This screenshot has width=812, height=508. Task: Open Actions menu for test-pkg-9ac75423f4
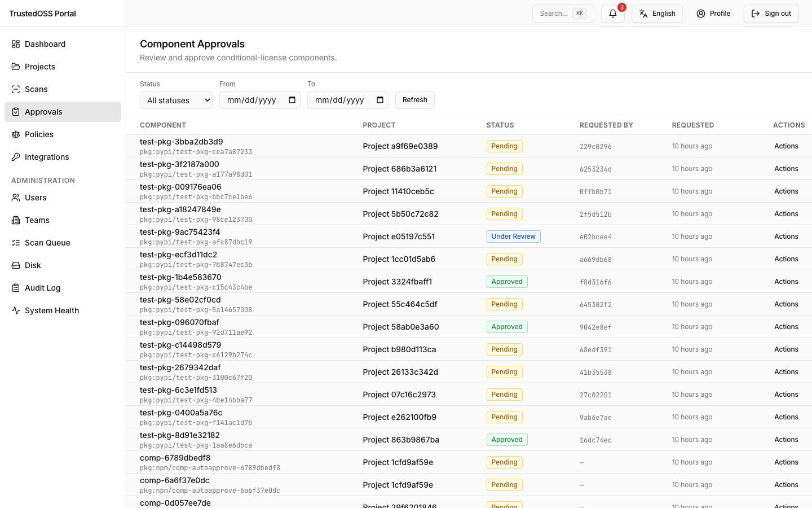tap(786, 237)
